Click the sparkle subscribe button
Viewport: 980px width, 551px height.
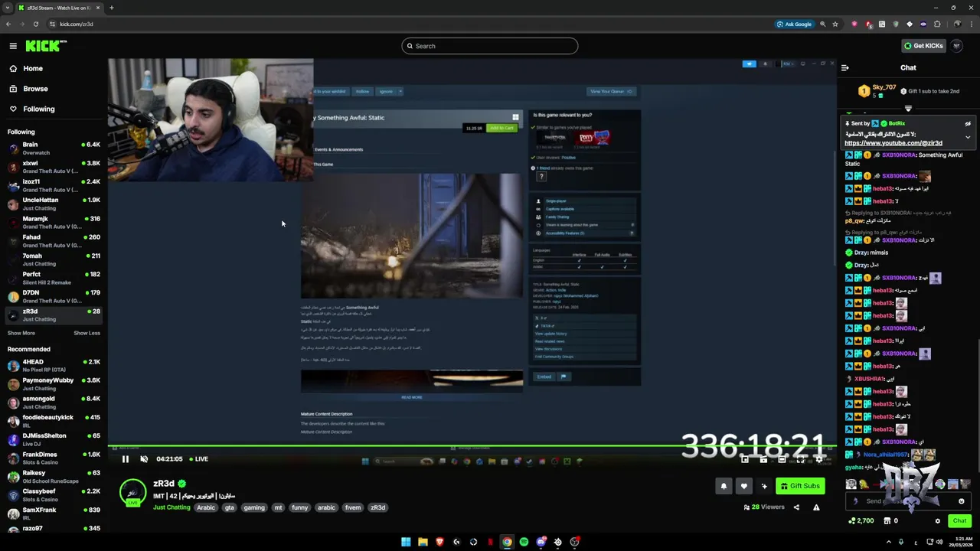point(763,486)
